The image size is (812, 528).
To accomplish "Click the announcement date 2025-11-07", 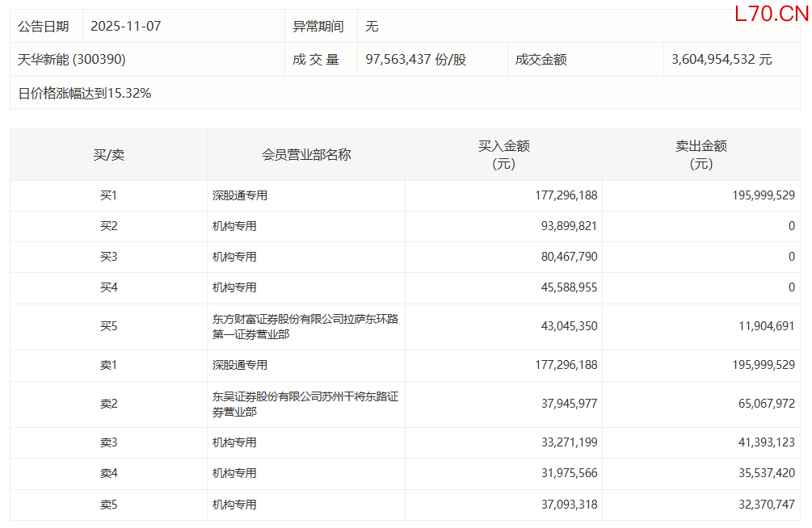I will tap(125, 26).
